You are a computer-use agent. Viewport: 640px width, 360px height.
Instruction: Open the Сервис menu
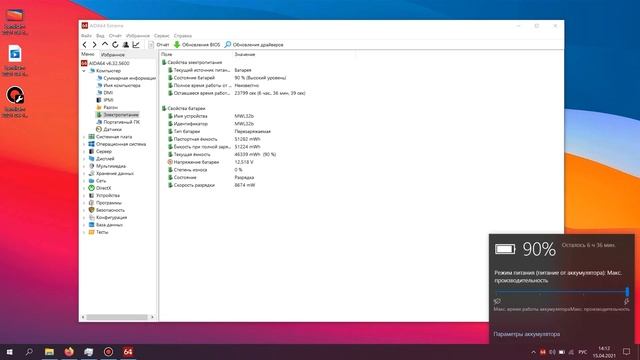coord(162,36)
